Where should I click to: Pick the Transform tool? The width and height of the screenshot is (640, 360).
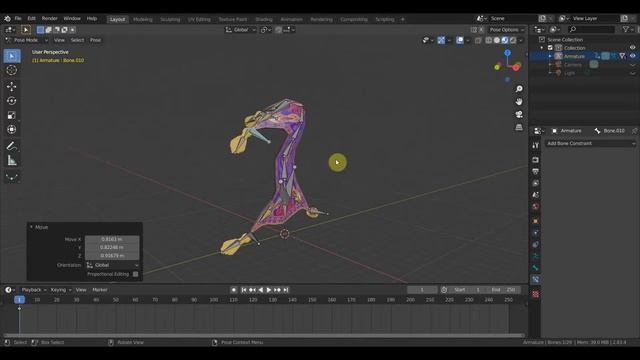12,129
